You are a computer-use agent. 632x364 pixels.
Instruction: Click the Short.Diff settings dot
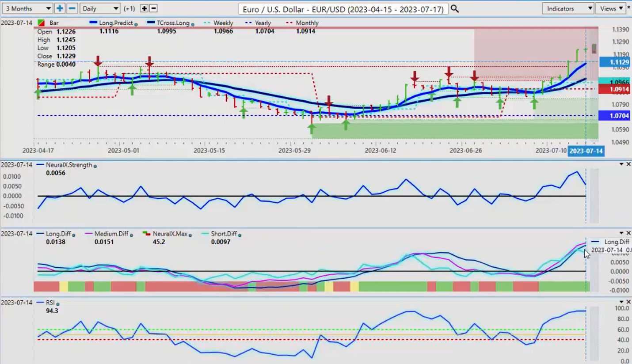click(240, 235)
